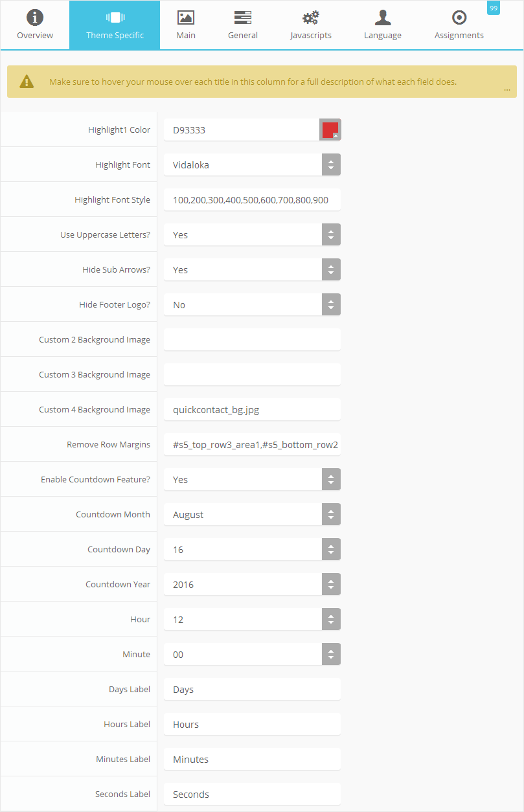Viewport: 524px width, 812px height.
Task: Open the Use Uppercase Letters Yes/No selector
Action: pyautogui.click(x=252, y=234)
